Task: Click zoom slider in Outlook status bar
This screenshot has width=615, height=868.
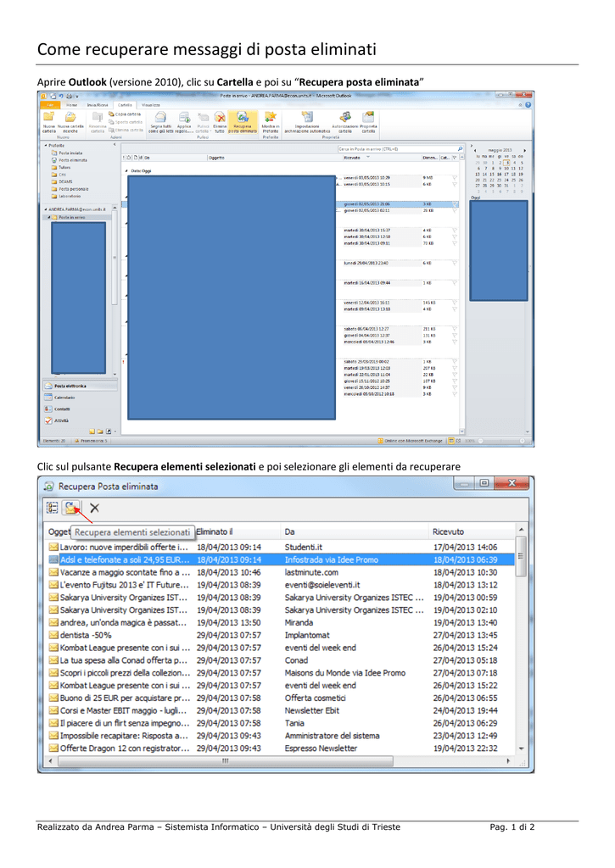Action: (x=501, y=441)
